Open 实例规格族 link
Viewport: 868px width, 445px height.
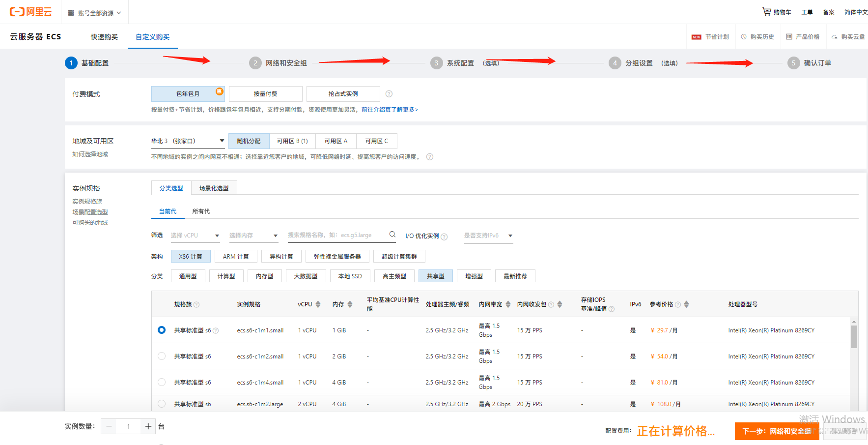point(87,202)
